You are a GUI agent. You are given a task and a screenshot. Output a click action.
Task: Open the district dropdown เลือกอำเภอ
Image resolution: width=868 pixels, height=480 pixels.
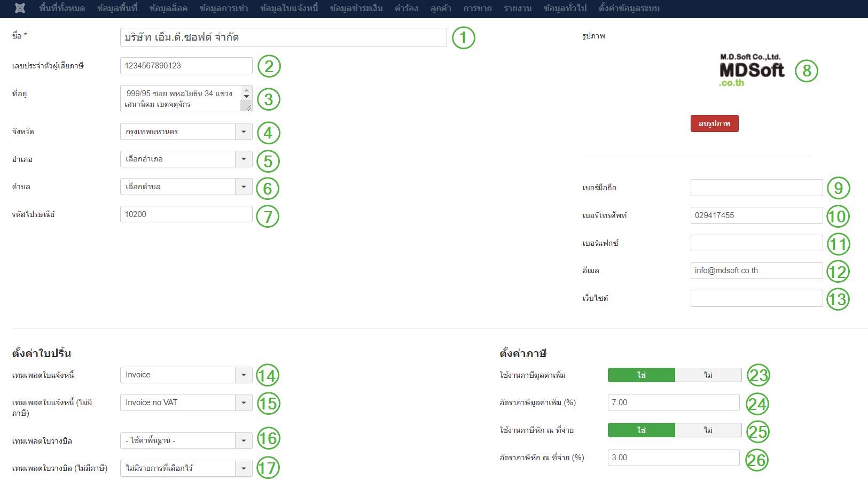pos(186,159)
